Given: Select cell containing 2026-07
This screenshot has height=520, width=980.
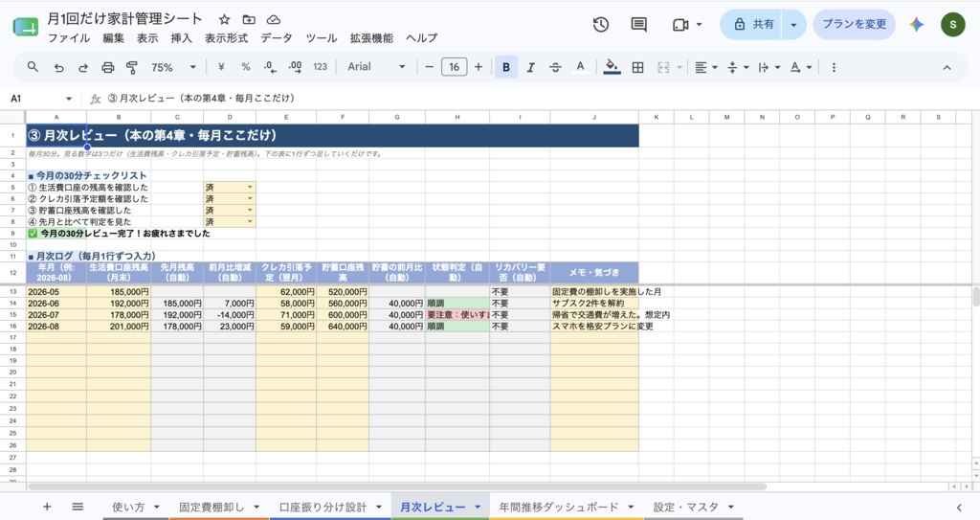Looking at the screenshot, I should (56, 315).
